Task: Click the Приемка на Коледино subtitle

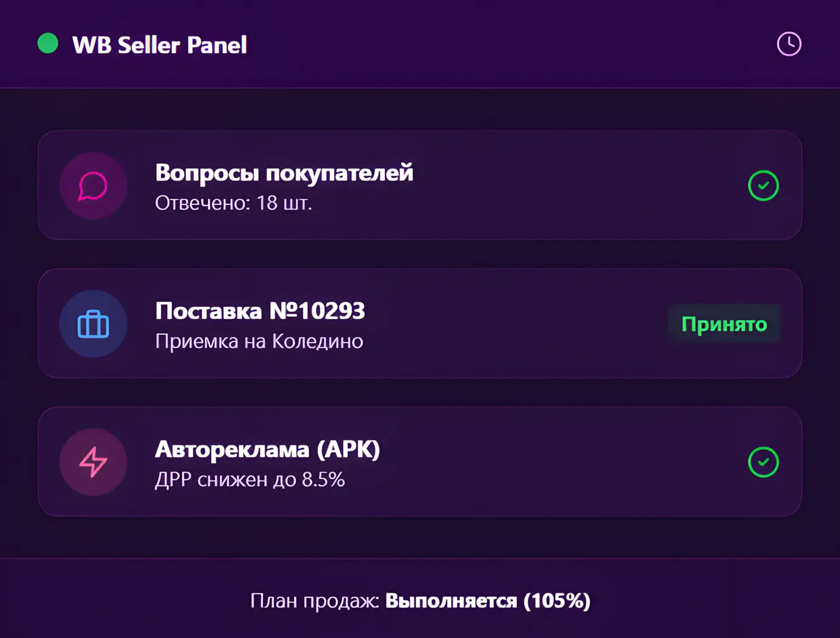Action: [259, 341]
